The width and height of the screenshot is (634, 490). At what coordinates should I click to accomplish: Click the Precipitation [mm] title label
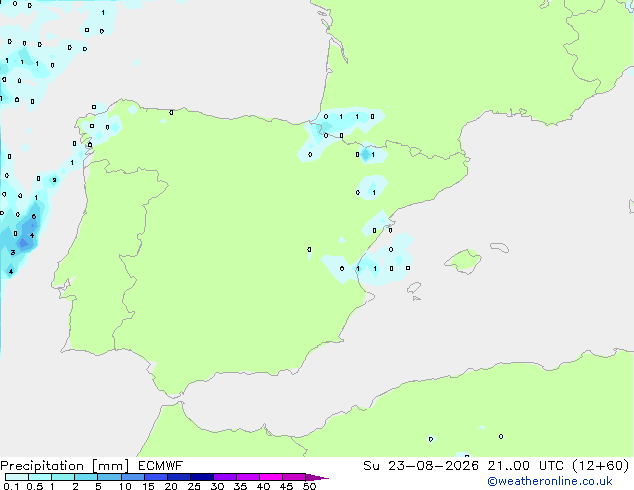tap(65, 466)
